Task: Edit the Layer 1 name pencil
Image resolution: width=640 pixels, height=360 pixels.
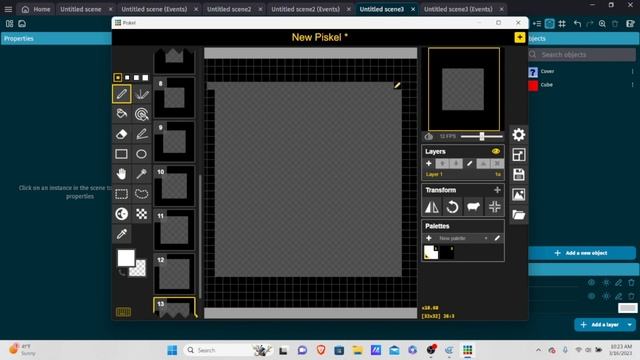Action: tap(469, 164)
